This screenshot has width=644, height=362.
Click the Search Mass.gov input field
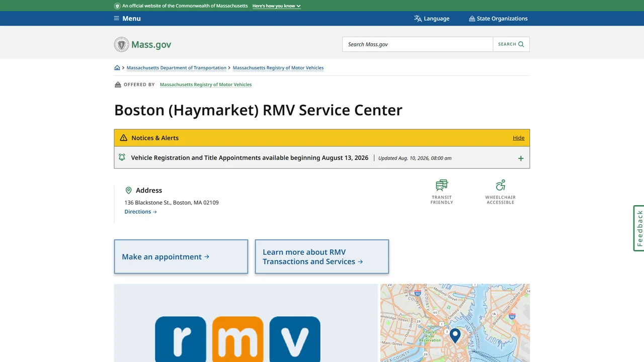tap(418, 44)
